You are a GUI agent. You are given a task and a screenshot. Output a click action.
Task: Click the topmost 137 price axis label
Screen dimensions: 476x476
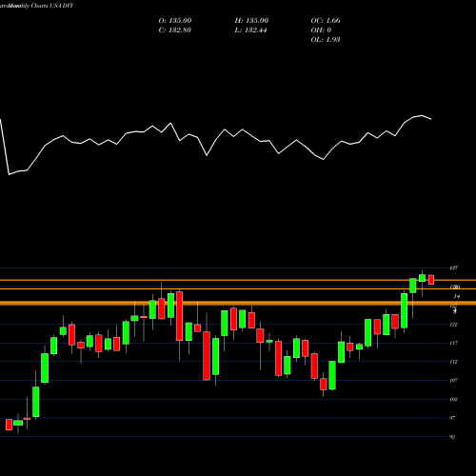click(x=454, y=268)
